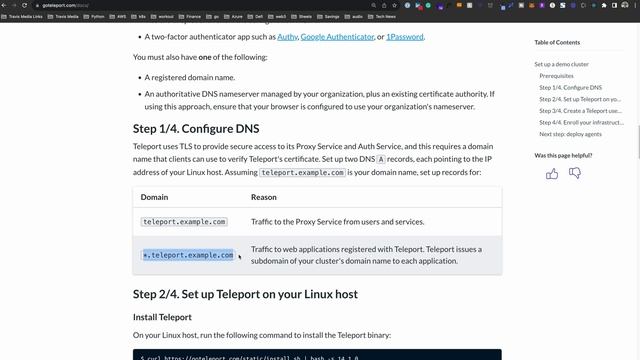Open the Tech News bookmark folder
Viewport: 640px width, 360px height.
[x=382, y=17]
